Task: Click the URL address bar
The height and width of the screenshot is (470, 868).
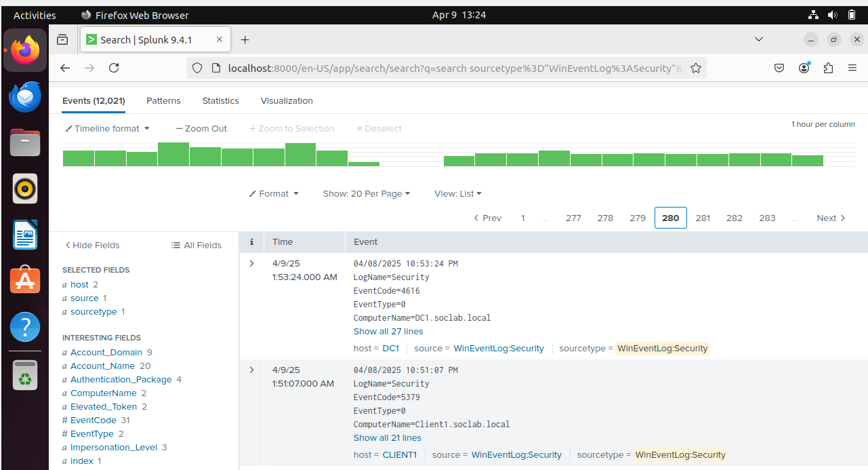Action: pos(447,68)
